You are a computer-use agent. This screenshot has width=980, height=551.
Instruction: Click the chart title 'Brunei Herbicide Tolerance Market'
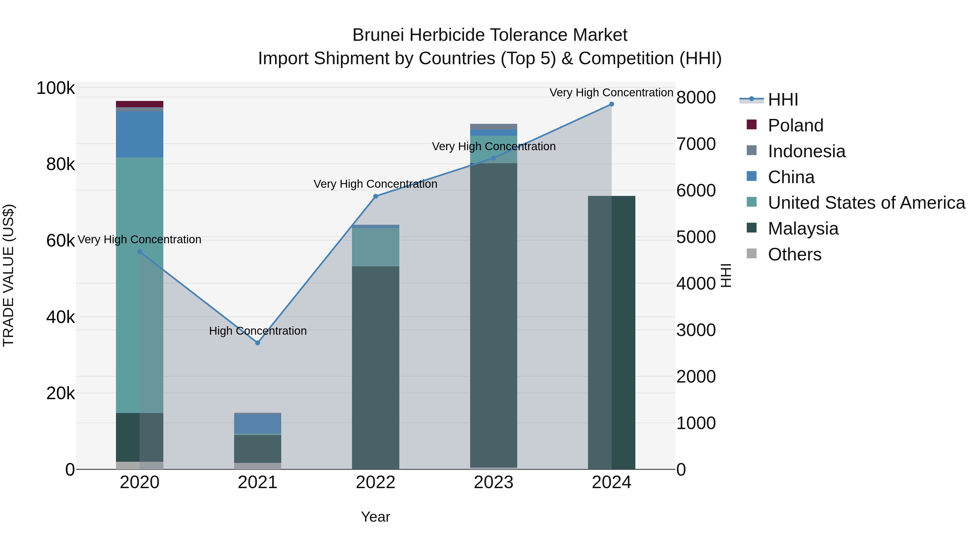coord(490,35)
